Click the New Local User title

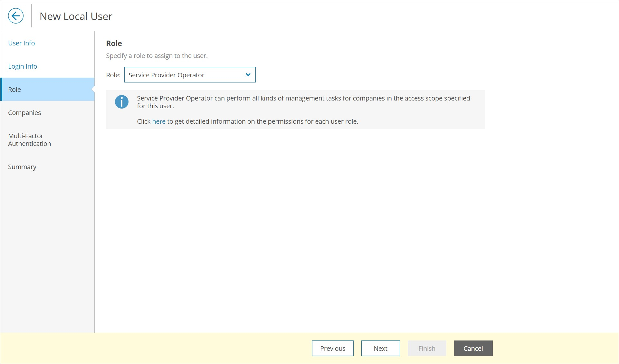(x=76, y=16)
